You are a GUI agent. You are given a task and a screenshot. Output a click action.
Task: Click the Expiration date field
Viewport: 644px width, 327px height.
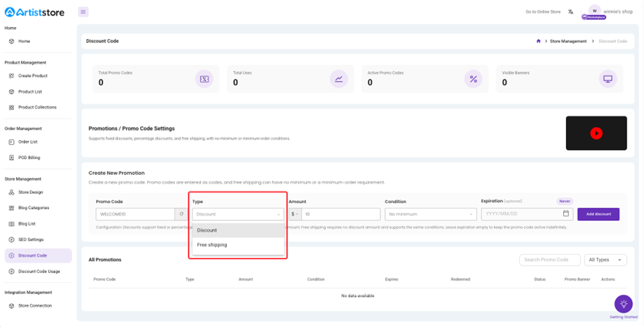tap(527, 214)
